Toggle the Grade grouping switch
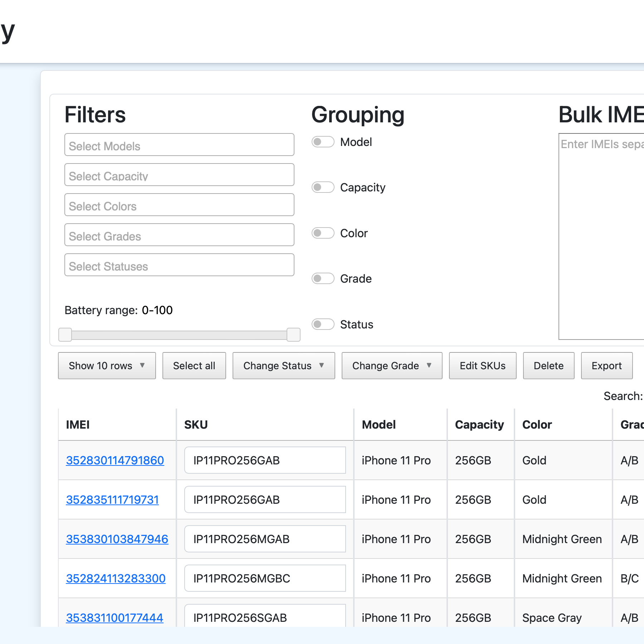This screenshot has height=644, width=644. coord(323,279)
